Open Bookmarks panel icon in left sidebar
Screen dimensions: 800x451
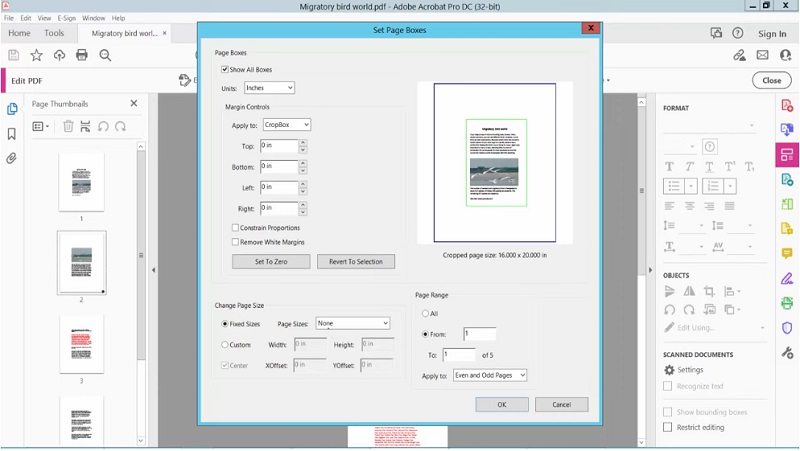(x=12, y=134)
